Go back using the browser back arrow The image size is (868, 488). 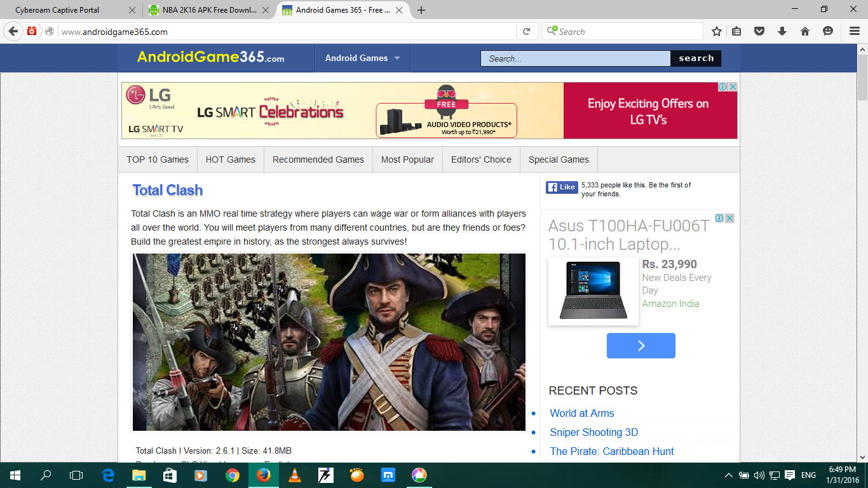(x=13, y=31)
